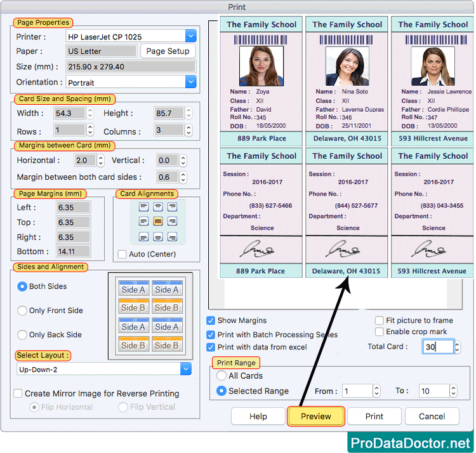Enable crop mark checkbox
The image size is (476, 453).
[x=379, y=332]
